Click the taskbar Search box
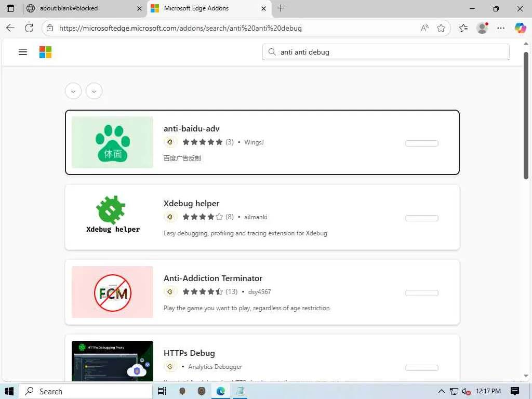 [x=86, y=392]
